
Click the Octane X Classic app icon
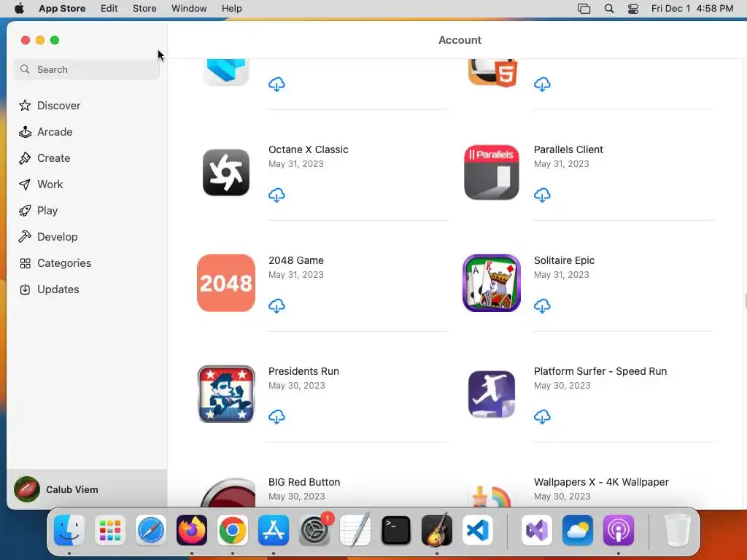tap(226, 172)
